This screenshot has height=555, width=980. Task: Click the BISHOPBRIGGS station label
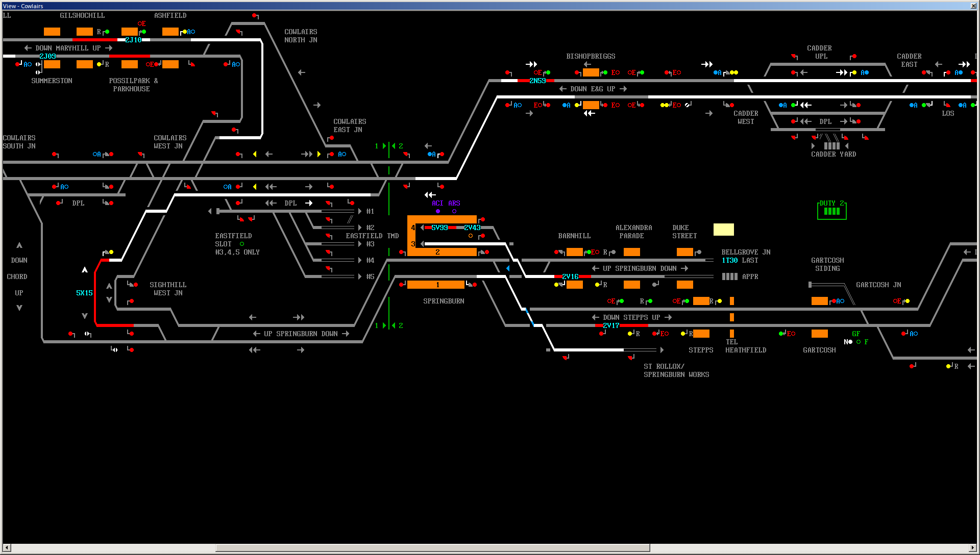[x=591, y=56]
